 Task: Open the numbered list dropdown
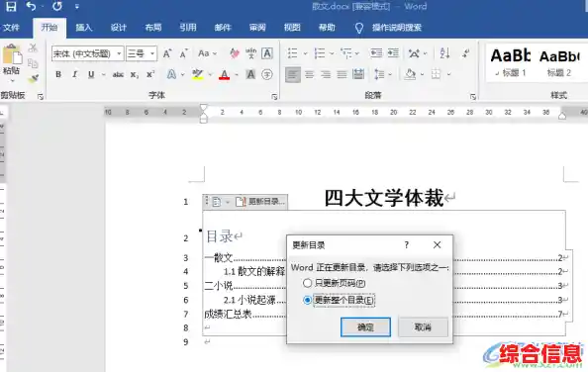pos(332,53)
